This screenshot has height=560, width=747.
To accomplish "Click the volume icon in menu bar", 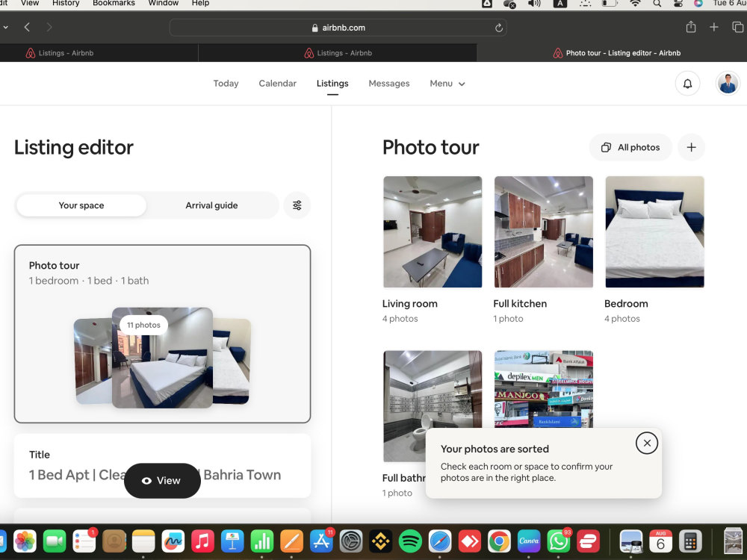I will click(534, 3).
